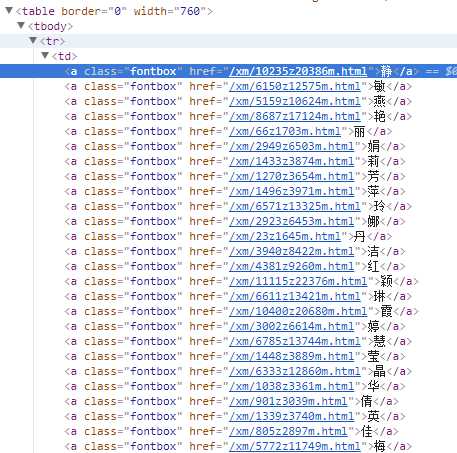The width and height of the screenshot is (457, 453).
Task: Pick the text node 婷
Action: pos(373,326)
